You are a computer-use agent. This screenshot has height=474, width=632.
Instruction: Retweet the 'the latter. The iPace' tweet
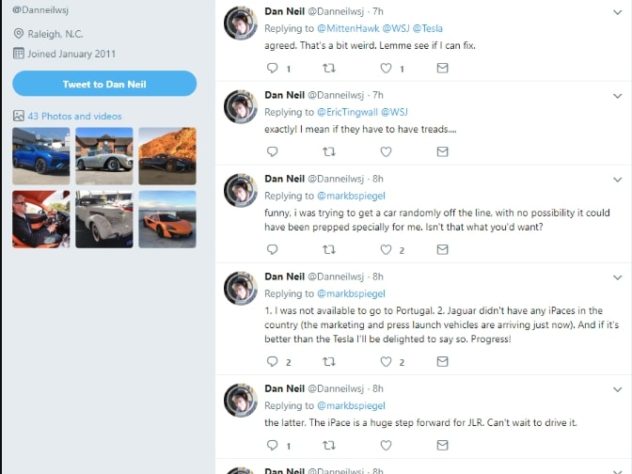pos(329,445)
